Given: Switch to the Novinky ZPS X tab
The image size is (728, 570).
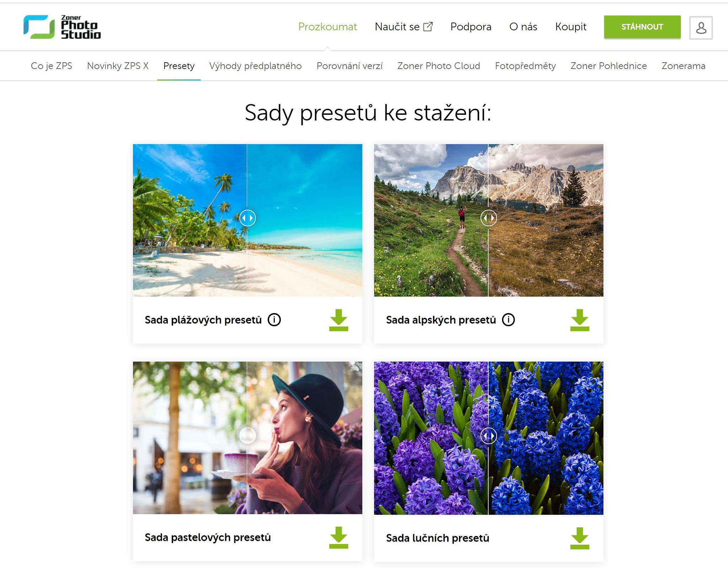Looking at the screenshot, I should tap(118, 66).
